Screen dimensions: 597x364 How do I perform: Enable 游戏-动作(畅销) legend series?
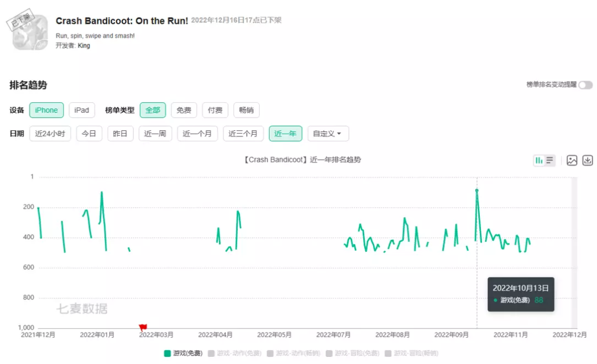click(294, 353)
